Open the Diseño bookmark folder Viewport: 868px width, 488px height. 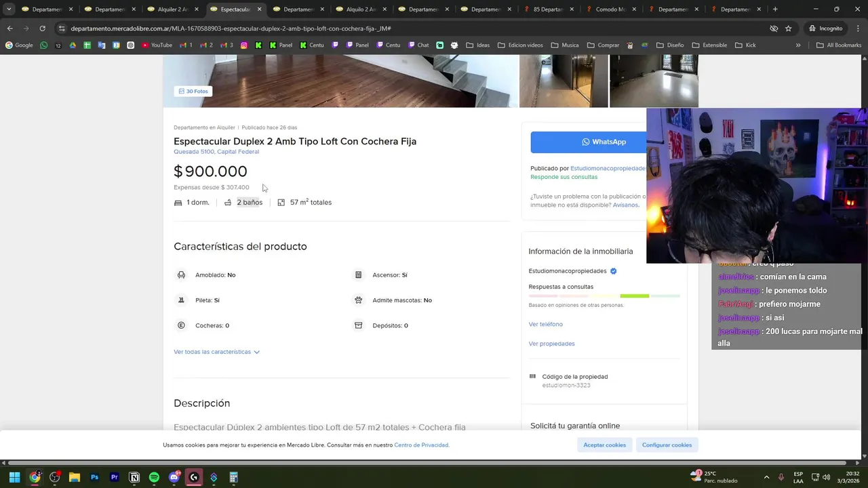point(670,45)
